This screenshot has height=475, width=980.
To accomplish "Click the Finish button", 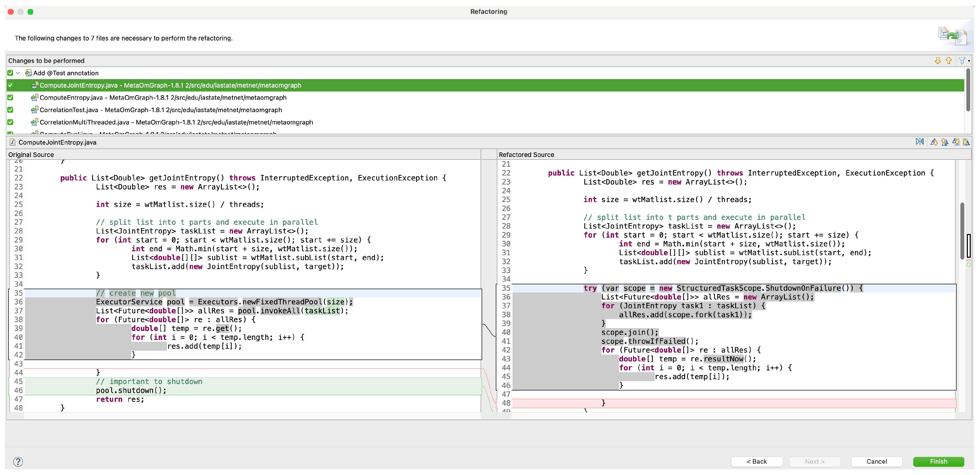I will pyautogui.click(x=938, y=461).
